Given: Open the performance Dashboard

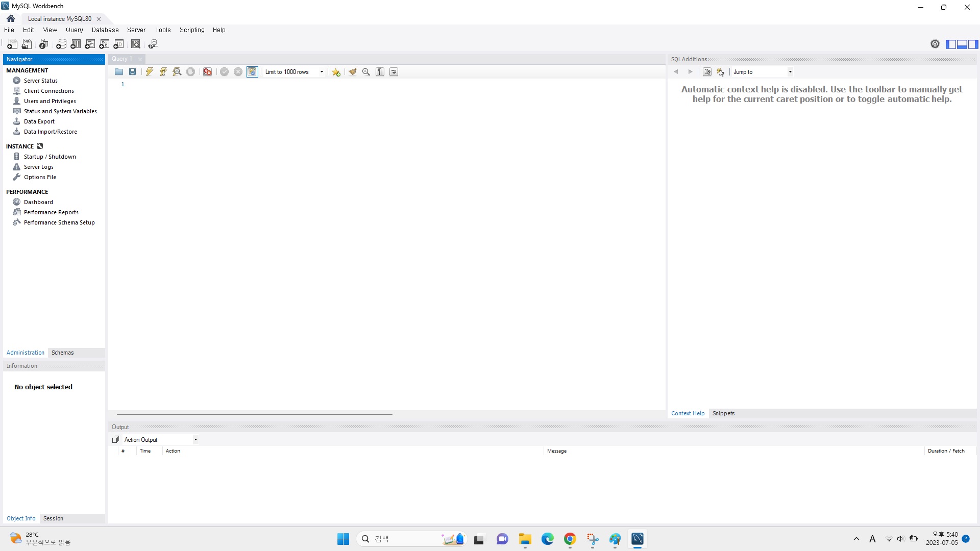Looking at the screenshot, I should pyautogui.click(x=38, y=202).
